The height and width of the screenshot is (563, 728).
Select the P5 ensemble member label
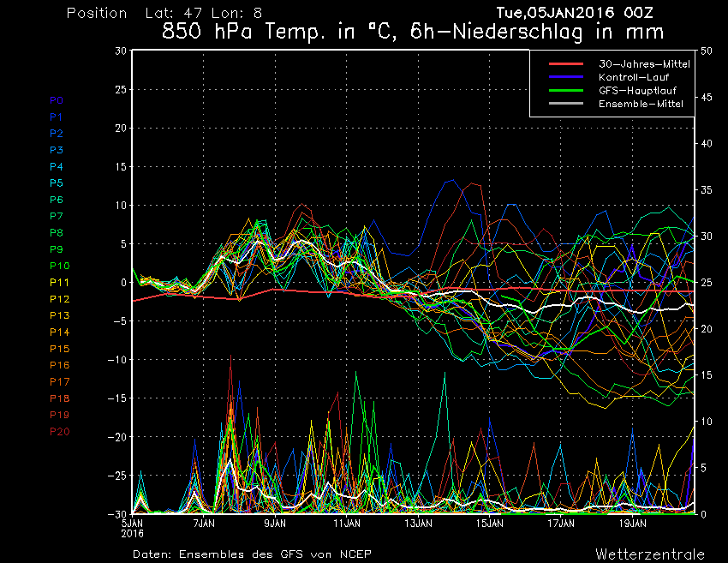(x=57, y=183)
